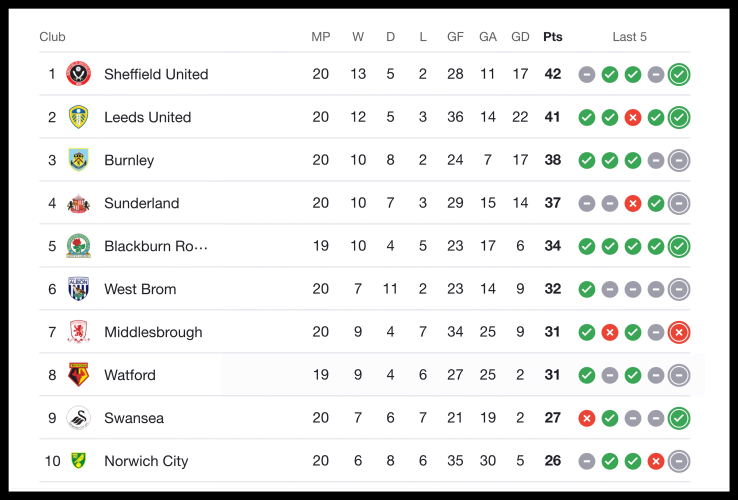Click the Pts column header

click(x=552, y=37)
